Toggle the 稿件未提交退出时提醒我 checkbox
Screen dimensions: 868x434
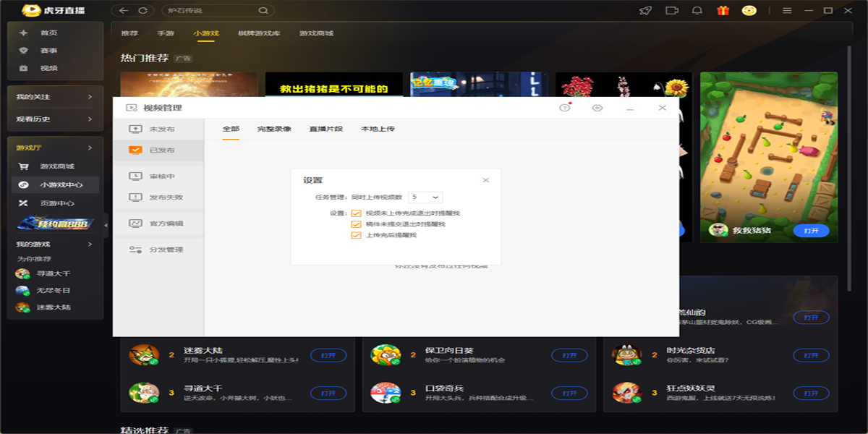(356, 224)
